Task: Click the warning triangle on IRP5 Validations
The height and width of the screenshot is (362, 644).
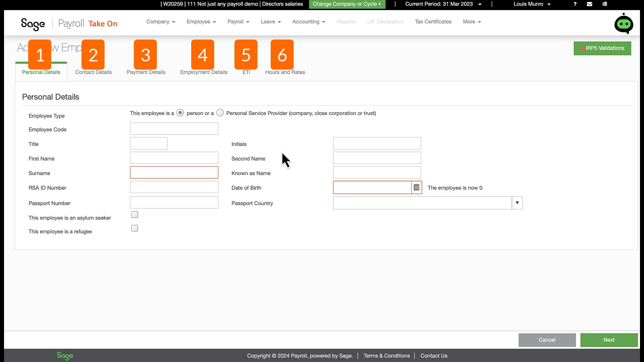Action: click(583, 48)
